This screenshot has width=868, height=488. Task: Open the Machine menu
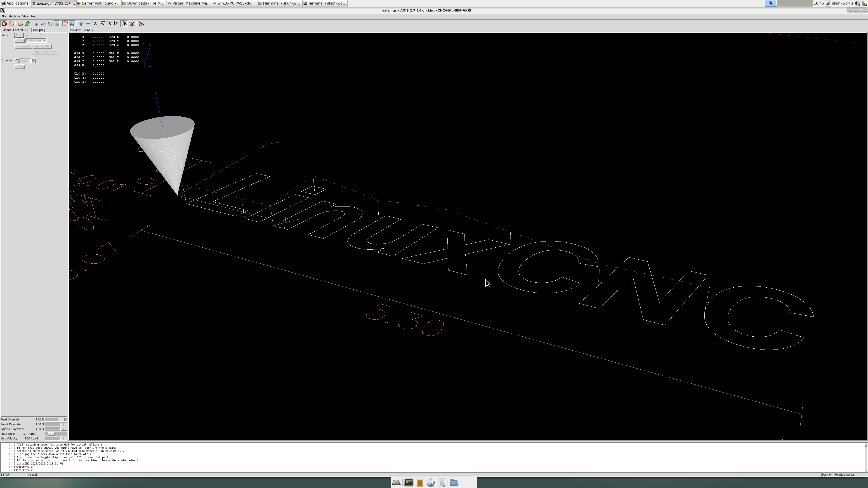(x=14, y=16)
